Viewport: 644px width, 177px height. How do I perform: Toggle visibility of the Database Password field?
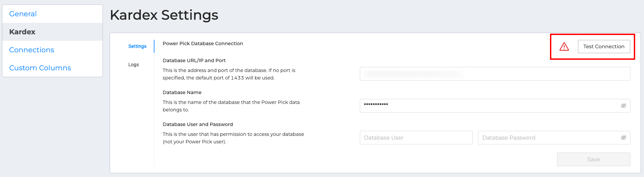pos(623,138)
